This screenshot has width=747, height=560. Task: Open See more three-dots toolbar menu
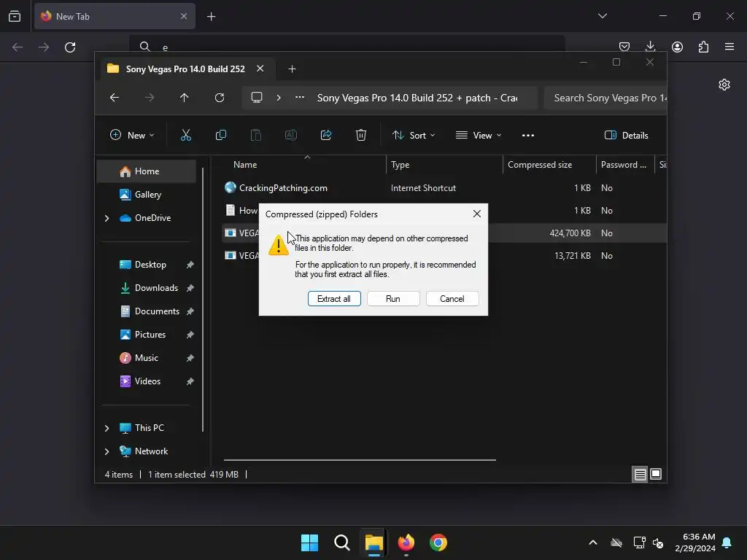528,135
